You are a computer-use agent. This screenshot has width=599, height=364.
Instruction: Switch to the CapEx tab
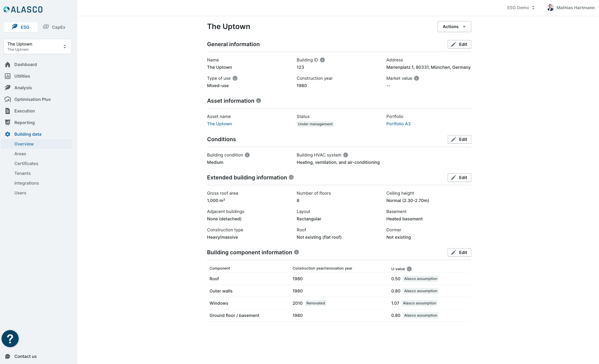[x=54, y=27]
